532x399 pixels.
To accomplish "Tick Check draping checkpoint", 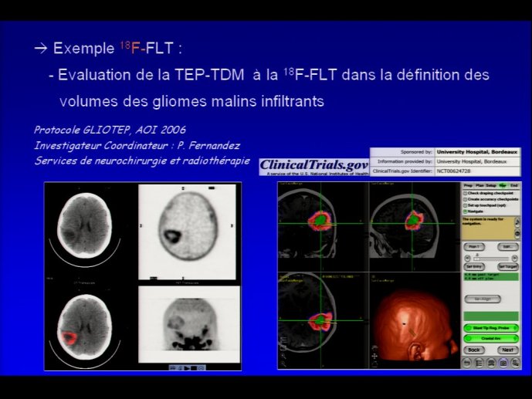I will click(x=466, y=193).
